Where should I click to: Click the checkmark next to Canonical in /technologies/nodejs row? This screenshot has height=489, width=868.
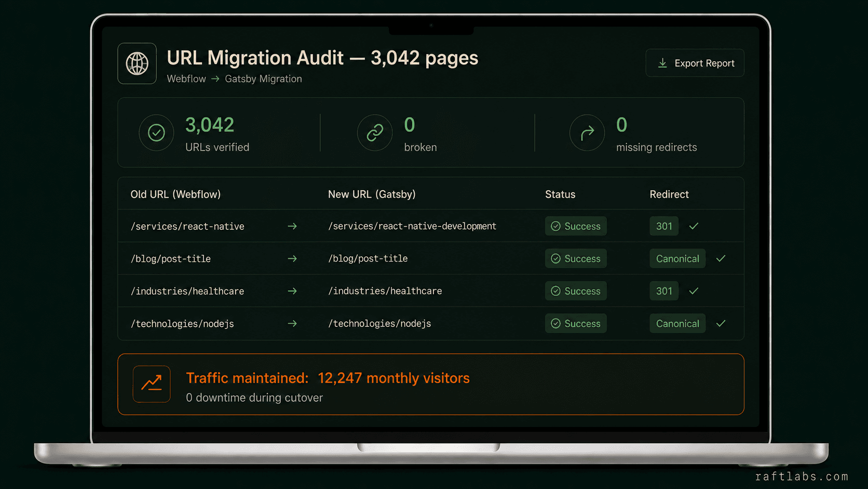point(721,323)
